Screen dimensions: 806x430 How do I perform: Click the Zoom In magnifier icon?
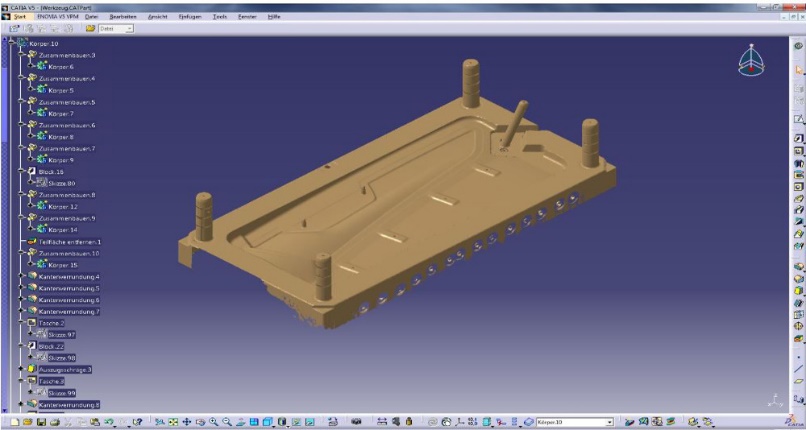pyautogui.click(x=214, y=423)
